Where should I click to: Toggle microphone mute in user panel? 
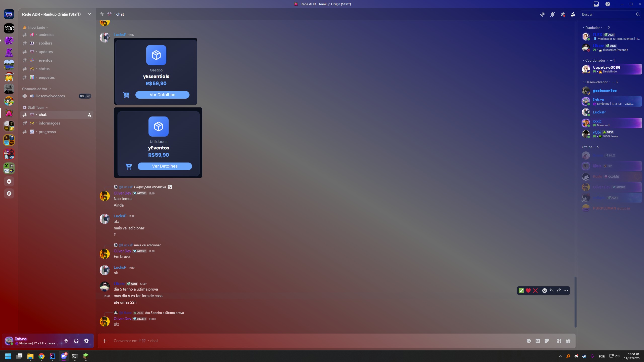(x=66, y=341)
